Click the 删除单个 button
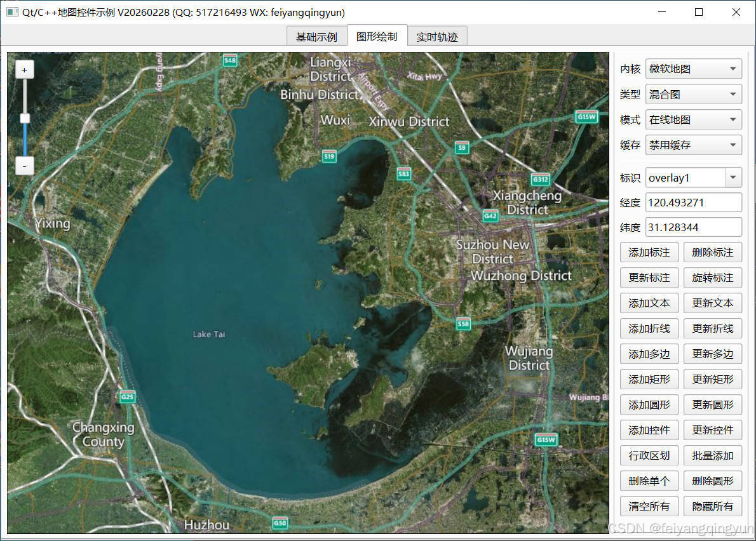This screenshot has height=541, width=756. (x=649, y=481)
